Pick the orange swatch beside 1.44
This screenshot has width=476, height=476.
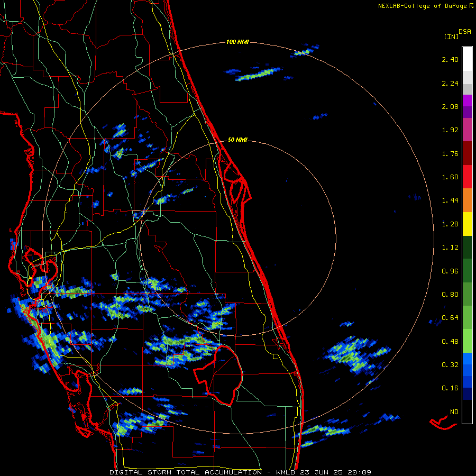(467, 200)
